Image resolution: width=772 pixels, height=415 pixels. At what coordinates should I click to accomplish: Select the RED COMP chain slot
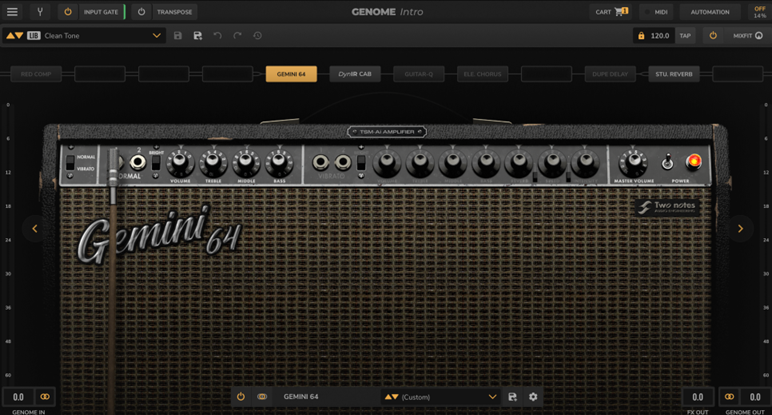[x=36, y=74]
